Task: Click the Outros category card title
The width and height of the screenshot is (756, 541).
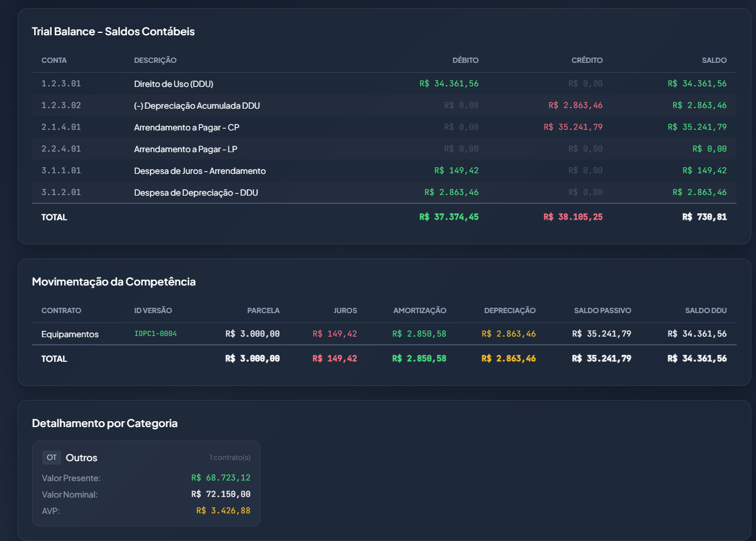Action: point(82,458)
